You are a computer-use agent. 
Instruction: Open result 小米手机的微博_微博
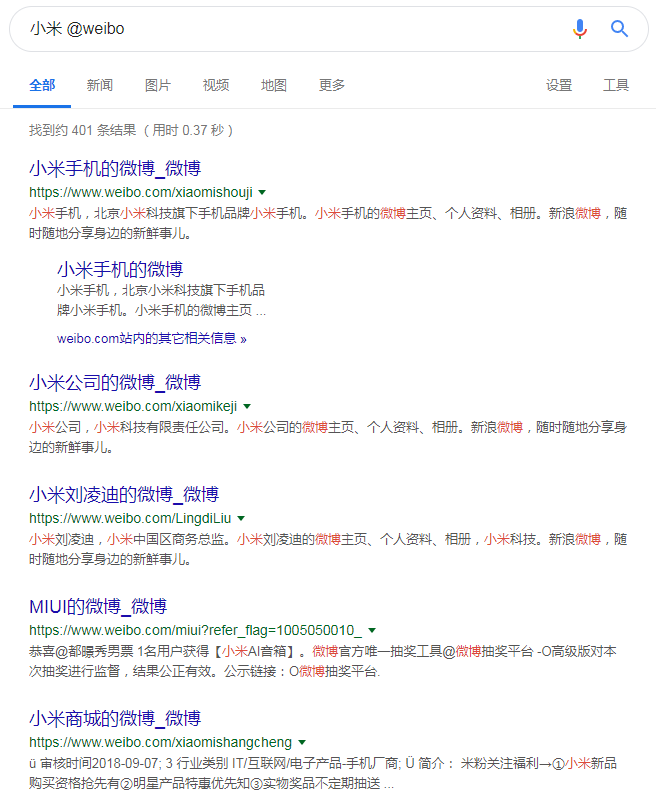(115, 168)
